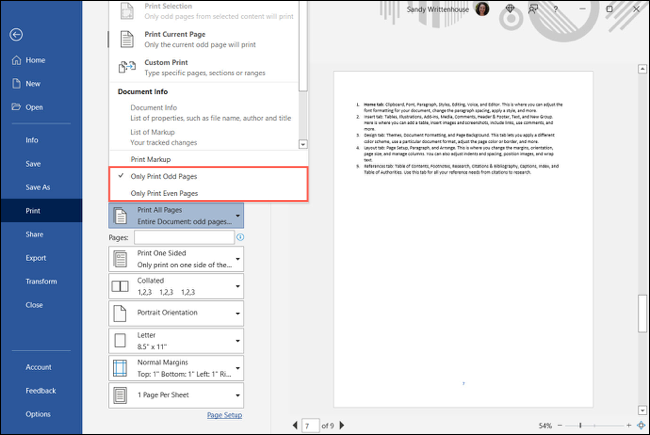Image resolution: width=650 pixels, height=435 pixels.
Task: Click the Pages info icon
Action: click(240, 237)
